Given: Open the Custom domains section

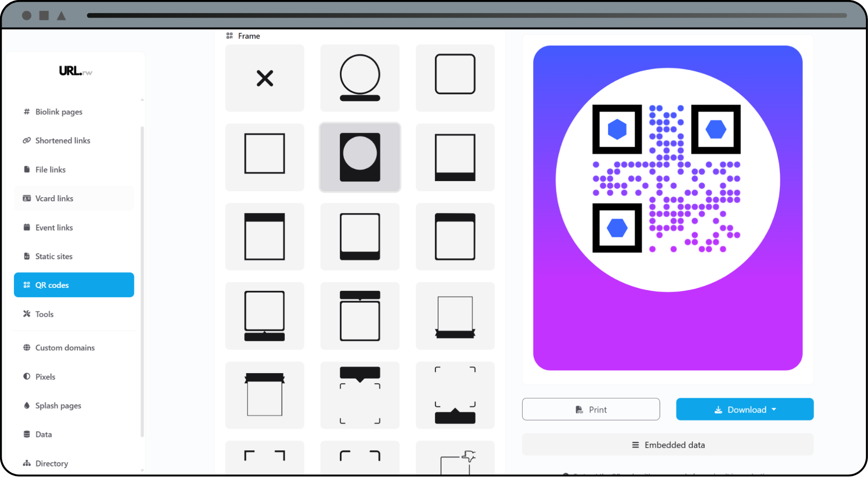Looking at the screenshot, I should click(x=64, y=347).
